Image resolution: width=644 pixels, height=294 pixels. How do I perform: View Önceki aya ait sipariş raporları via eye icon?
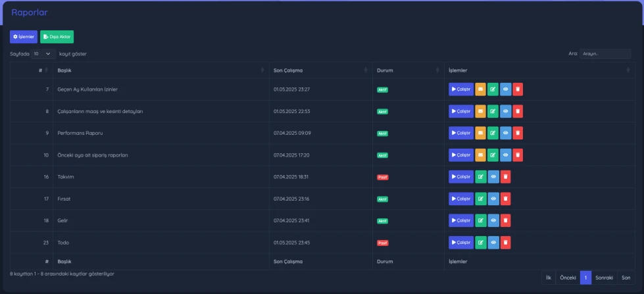[x=506, y=155]
